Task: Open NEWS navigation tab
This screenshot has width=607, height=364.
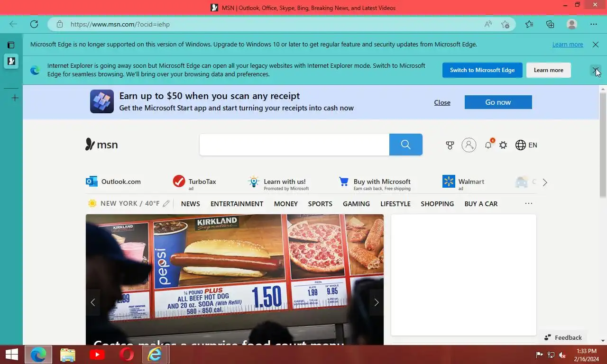Action: [x=190, y=204]
